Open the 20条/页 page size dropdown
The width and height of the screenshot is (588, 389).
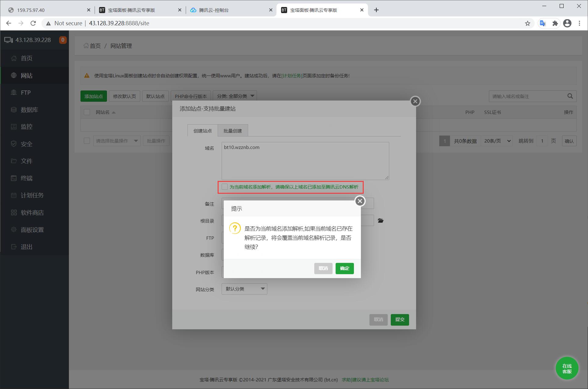pos(497,141)
